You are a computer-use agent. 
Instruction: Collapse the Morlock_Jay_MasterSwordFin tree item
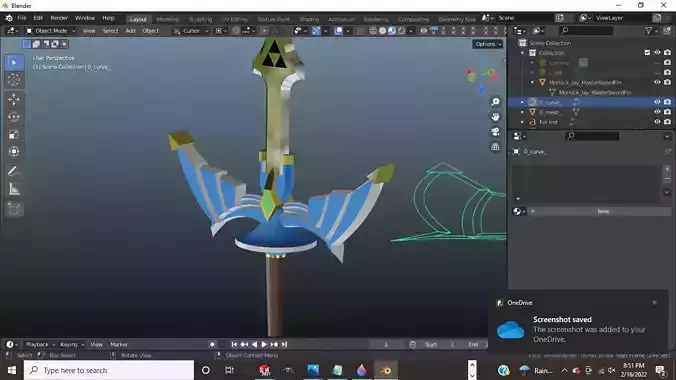[x=532, y=82]
